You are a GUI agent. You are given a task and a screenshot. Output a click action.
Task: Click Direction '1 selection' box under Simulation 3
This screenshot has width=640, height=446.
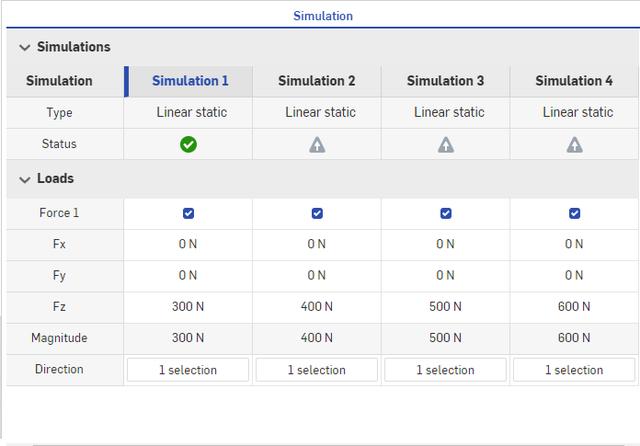point(446,370)
